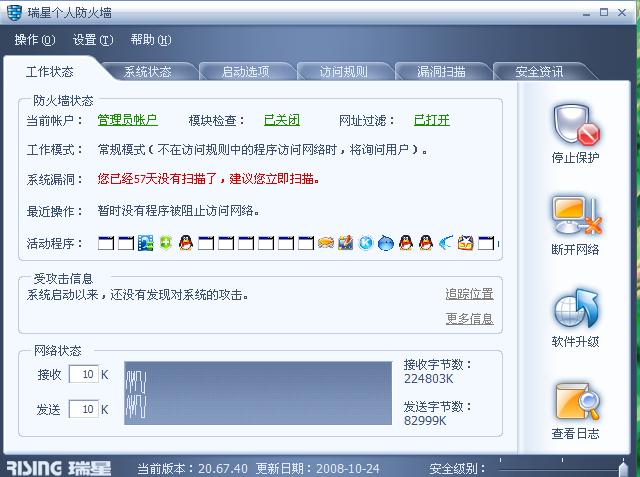Click the blank window icon after the star mailbox
The width and height of the screenshot is (640, 477).
tap(486, 243)
